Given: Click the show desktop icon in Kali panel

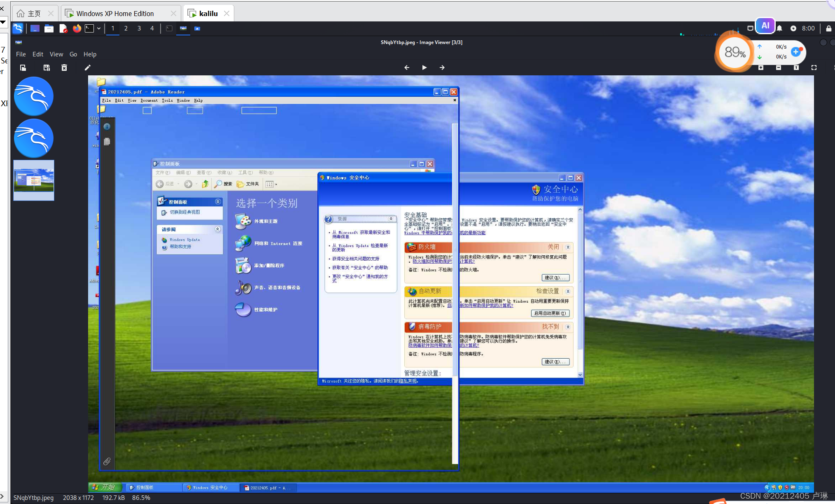Looking at the screenshot, I should (x=35, y=28).
